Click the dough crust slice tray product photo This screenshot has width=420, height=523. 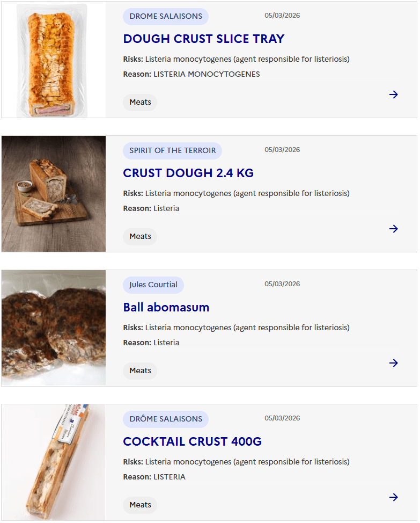pos(54,60)
